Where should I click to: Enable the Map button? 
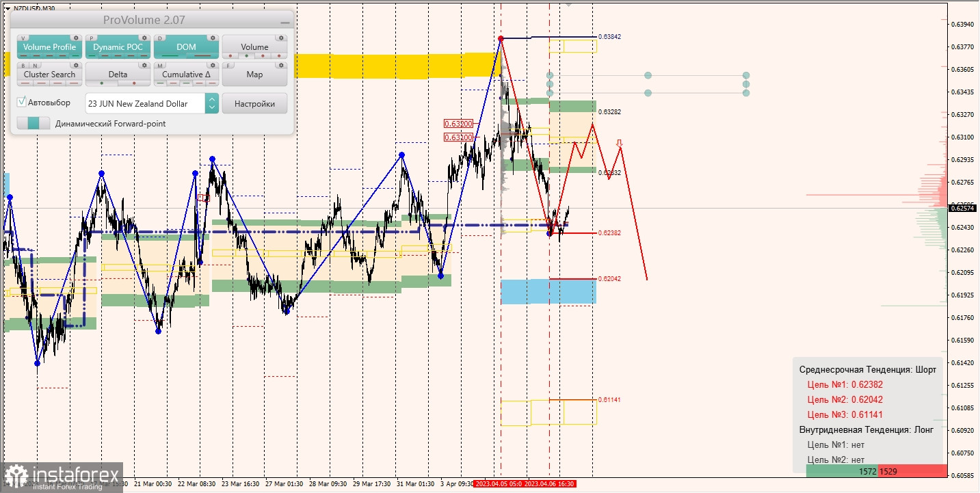(x=254, y=74)
